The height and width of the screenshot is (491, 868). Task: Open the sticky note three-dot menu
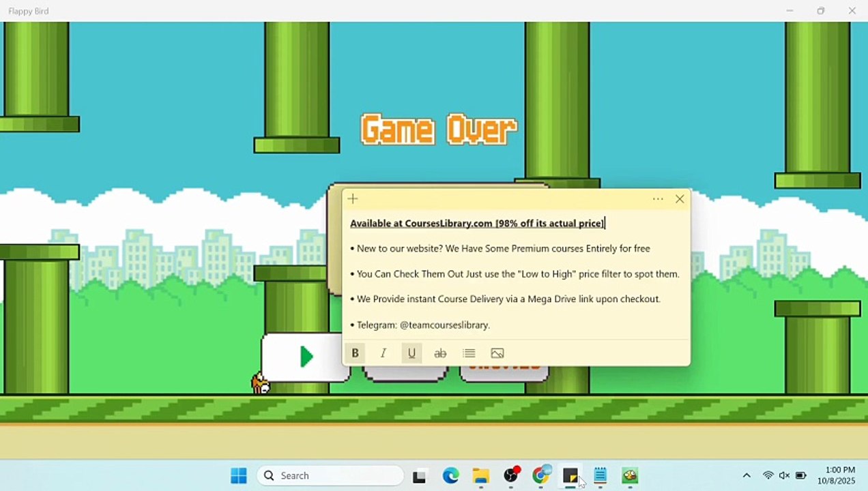pos(658,199)
